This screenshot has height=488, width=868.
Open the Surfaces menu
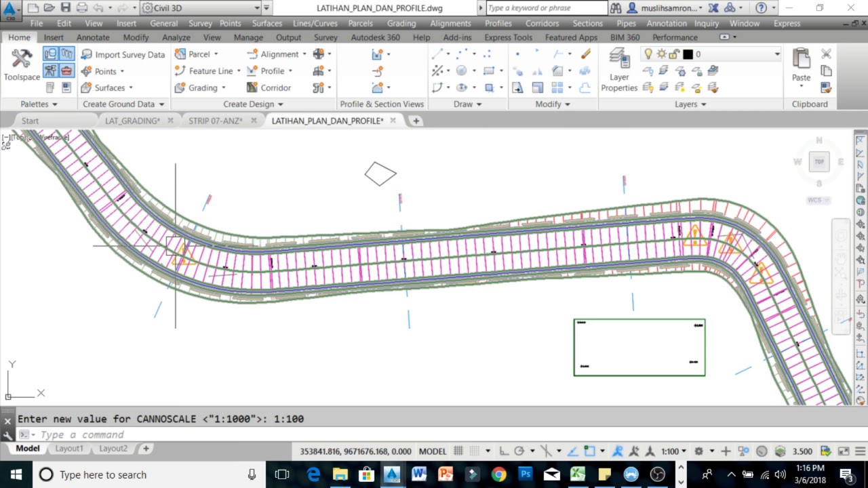[267, 23]
